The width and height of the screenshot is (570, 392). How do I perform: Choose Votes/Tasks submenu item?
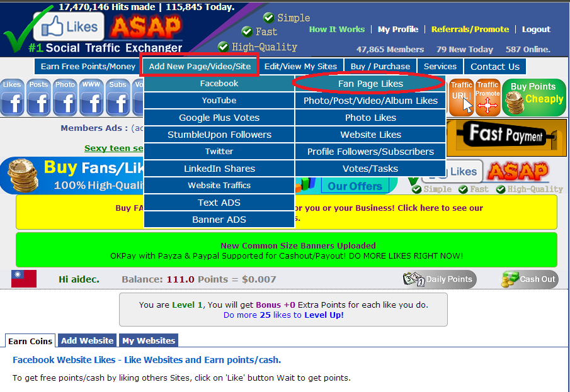370,169
